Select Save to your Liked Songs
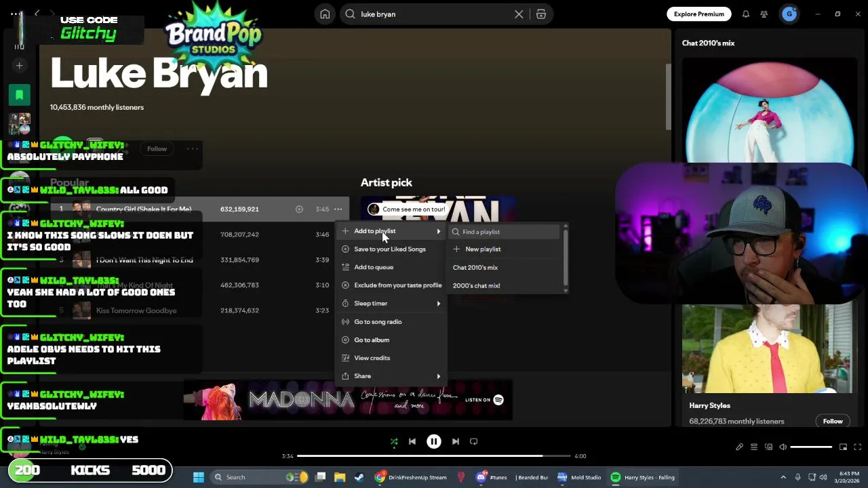Viewport: 868px width, 488px height. (x=391, y=249)
